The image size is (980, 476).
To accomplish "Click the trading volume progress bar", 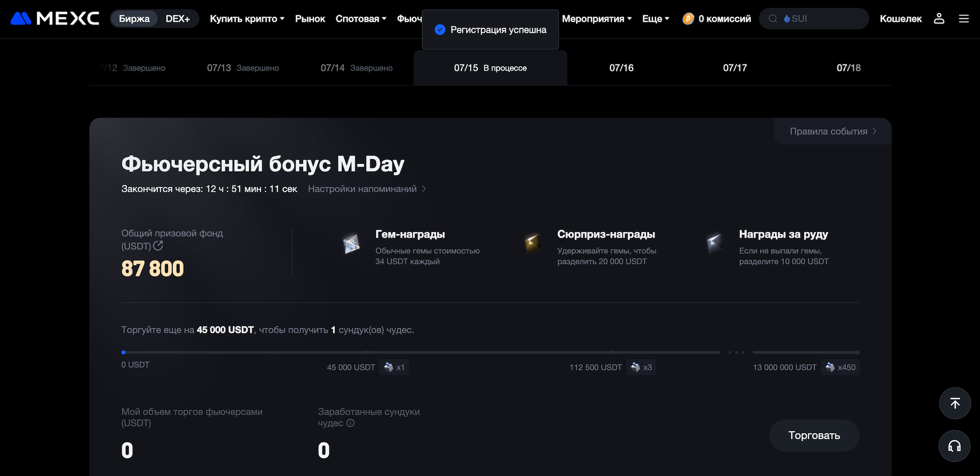I will pos(421,352).
